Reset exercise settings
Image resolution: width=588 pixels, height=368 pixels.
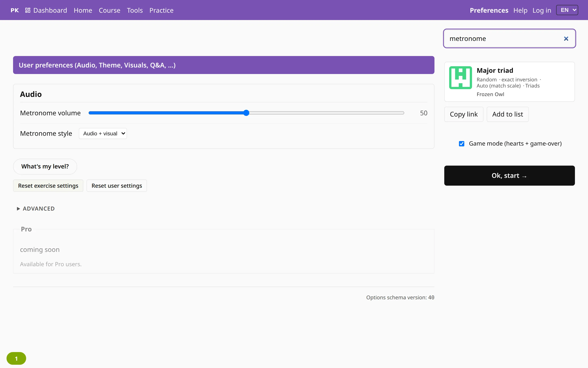tap(48, 186)
